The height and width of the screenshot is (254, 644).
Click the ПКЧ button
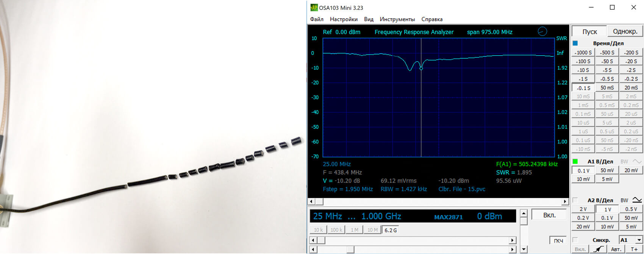(558, 240)
